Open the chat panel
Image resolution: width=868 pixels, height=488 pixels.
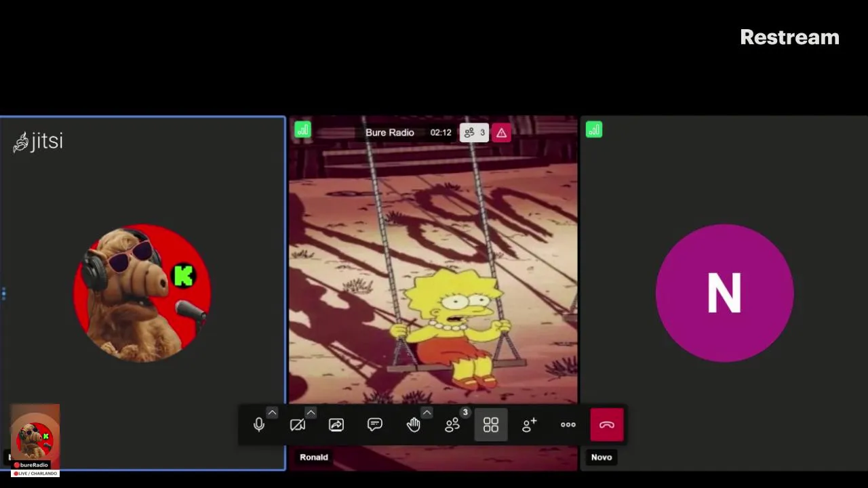375,425
